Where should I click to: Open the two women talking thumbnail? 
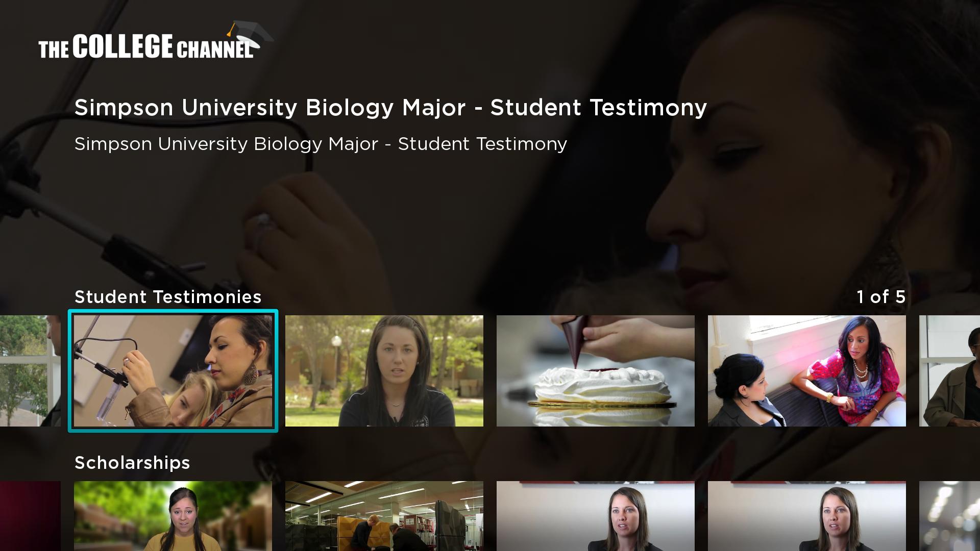point(807,371)
